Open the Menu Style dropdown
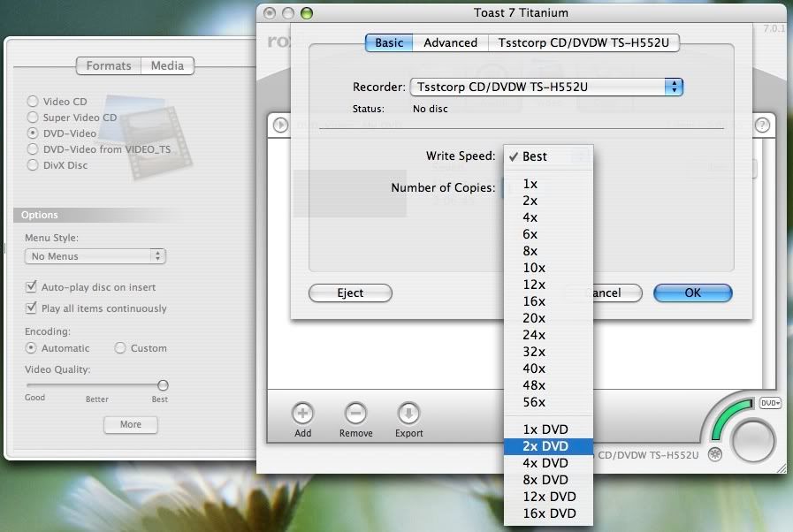793x532 pixels. 95,256
